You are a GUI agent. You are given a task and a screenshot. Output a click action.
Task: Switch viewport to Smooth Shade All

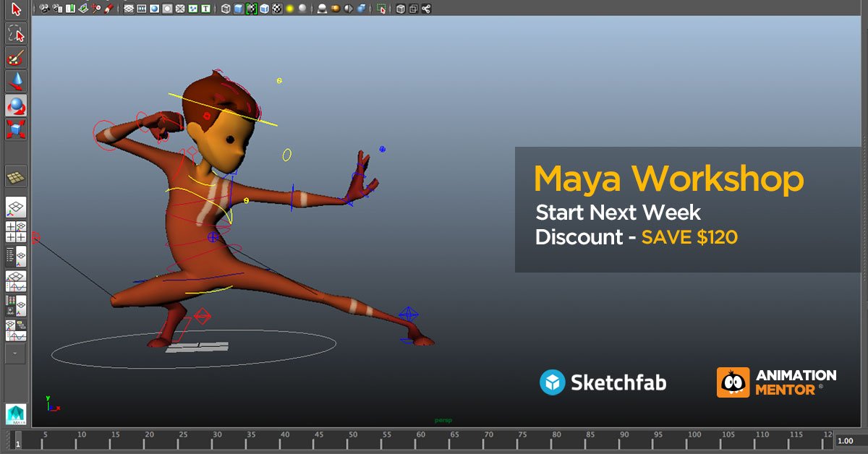[x=239, y=9]
